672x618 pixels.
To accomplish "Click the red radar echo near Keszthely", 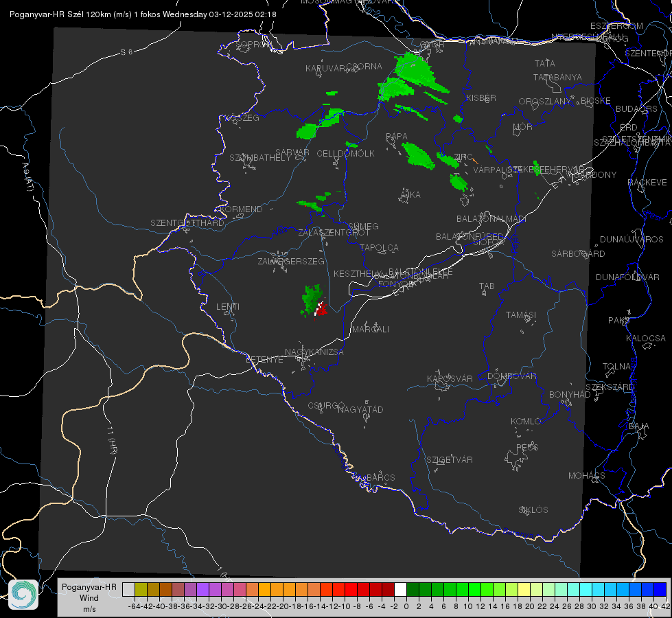I will click(321, 309).
